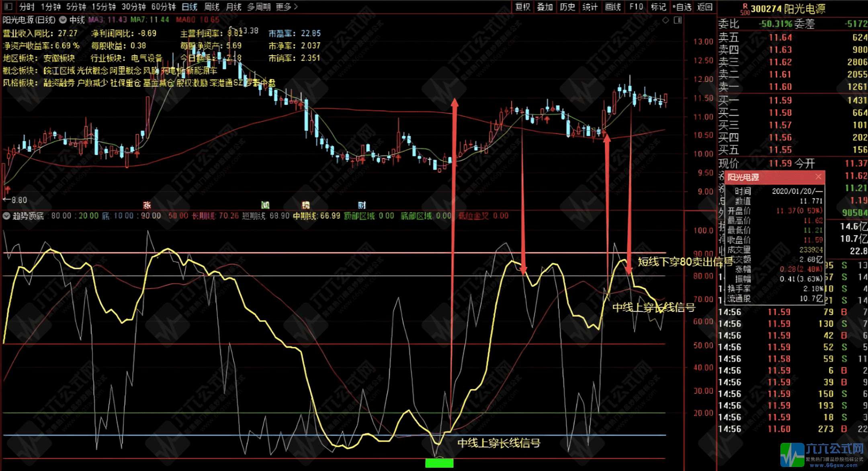Open the 多周期 multi-period view
The height and width of the screenshot is (471, 868).
[x=259, y=7]
